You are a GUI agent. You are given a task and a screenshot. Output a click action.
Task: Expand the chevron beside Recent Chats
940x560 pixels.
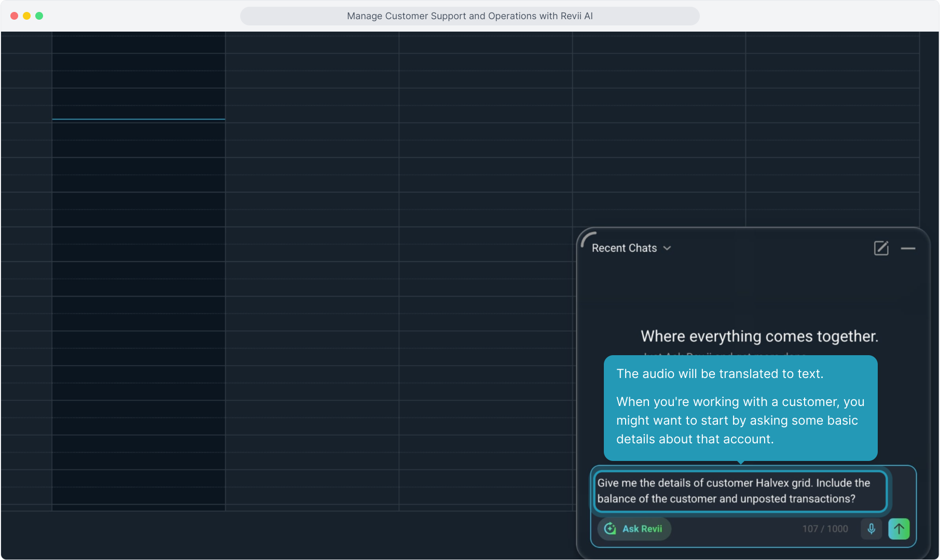point(667,248)
